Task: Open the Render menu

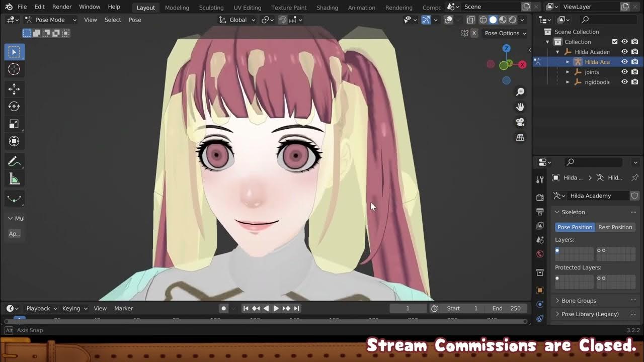Action: point(62,7)
